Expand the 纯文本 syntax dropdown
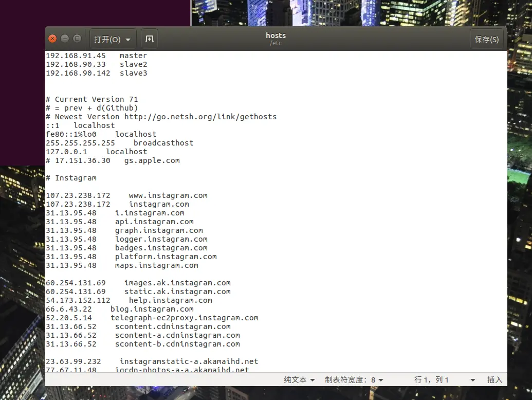 [x=299, y=379]
